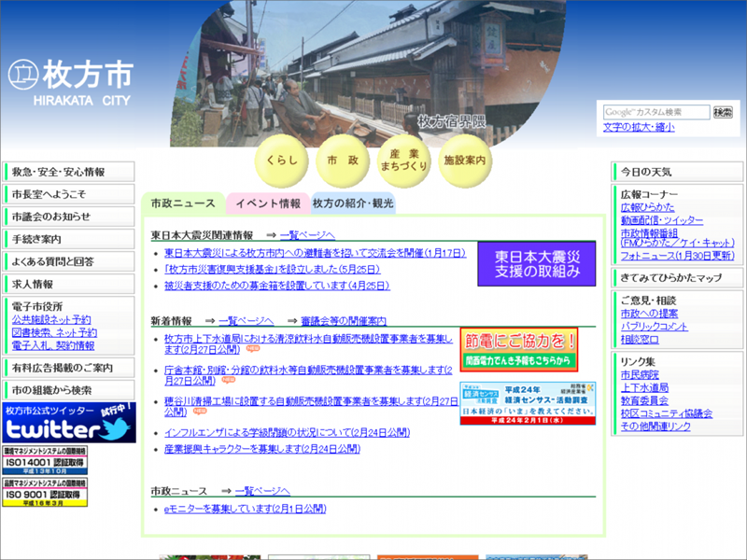
Task: Switch to the 枚方の紹介・観光 tab
Action: pos(353,203)
